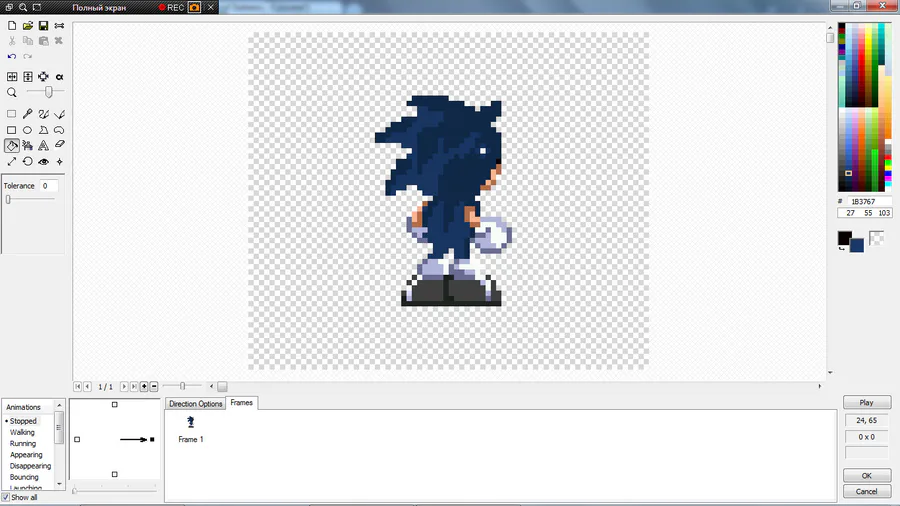Select the Disappearing animation
Image resolution: width=900 pixels, height=506 pixels.
coord(30,466)
